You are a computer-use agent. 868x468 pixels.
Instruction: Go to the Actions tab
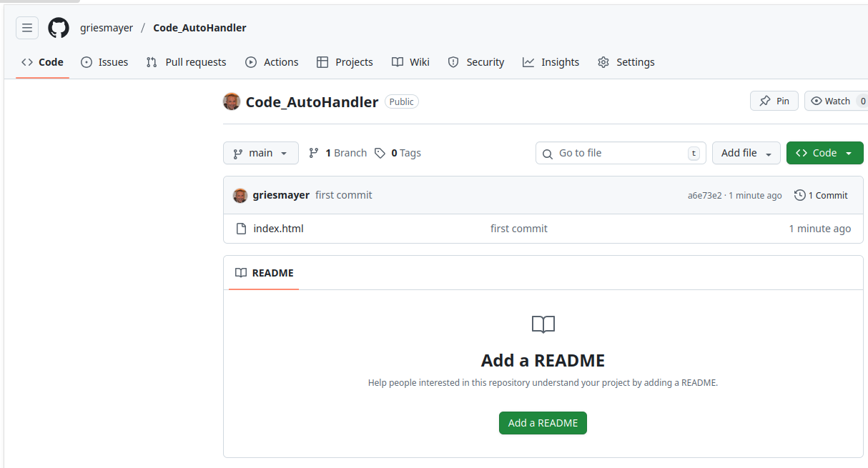272,62
